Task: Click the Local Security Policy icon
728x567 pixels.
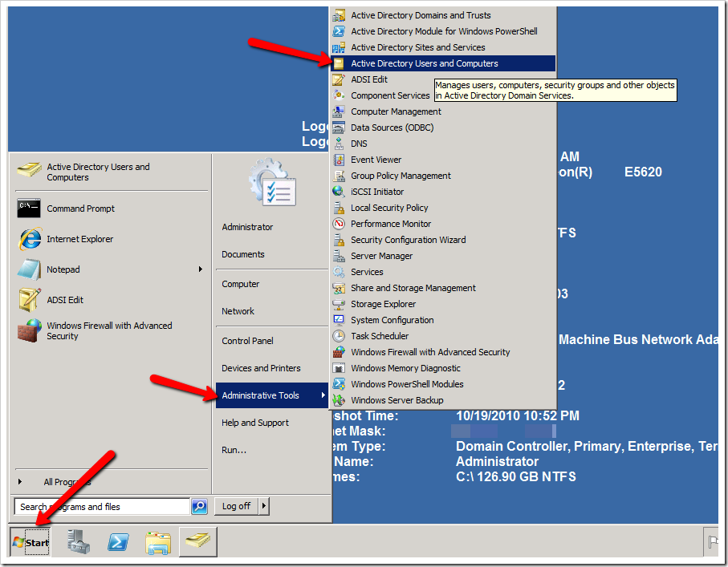Action: tap(339, 208)
